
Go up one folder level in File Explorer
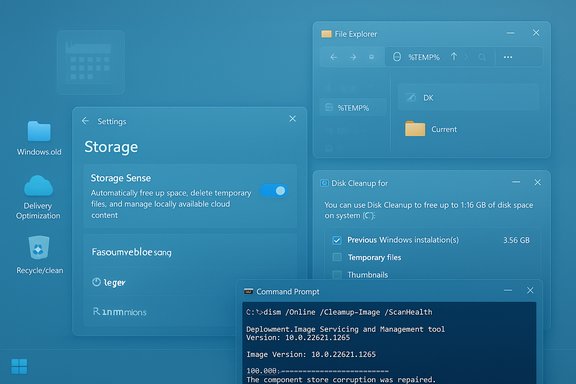(454, 57)
